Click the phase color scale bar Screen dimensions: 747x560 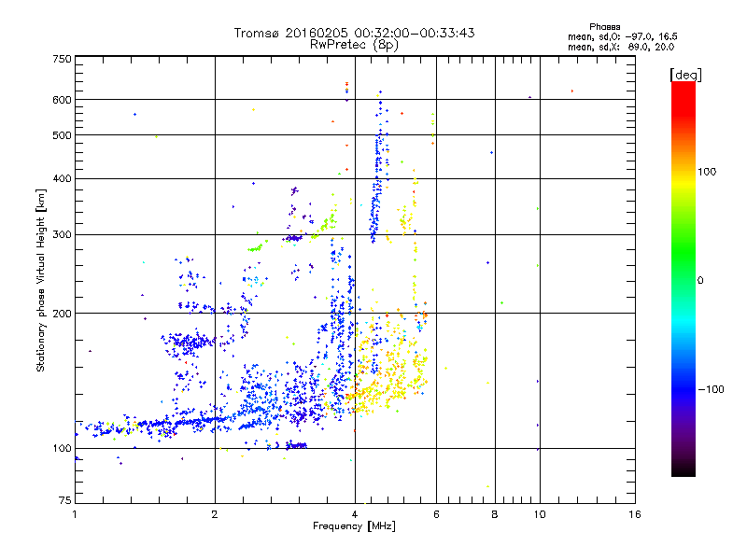(x=684, y=279)
